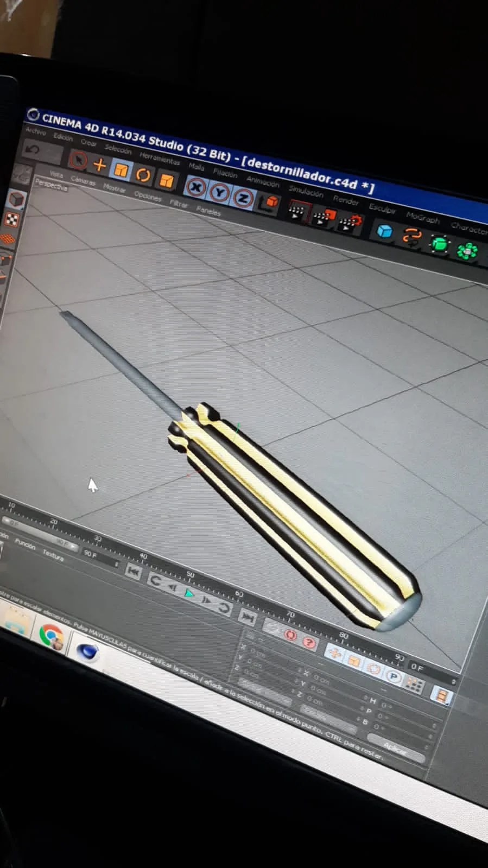Viewport: 488px width, 868px height.
Task: Click frame 50 on timeline ruler
Action: tap(191, 574)
